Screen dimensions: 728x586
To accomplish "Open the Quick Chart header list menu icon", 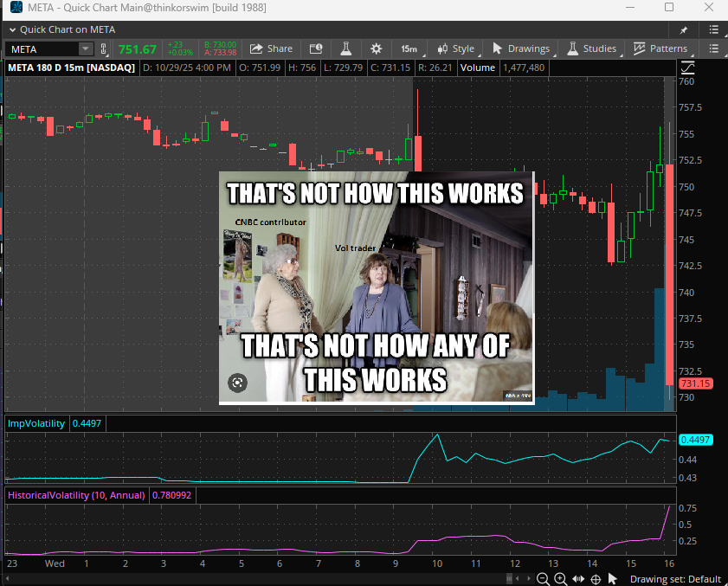I will tap(714, 29).
